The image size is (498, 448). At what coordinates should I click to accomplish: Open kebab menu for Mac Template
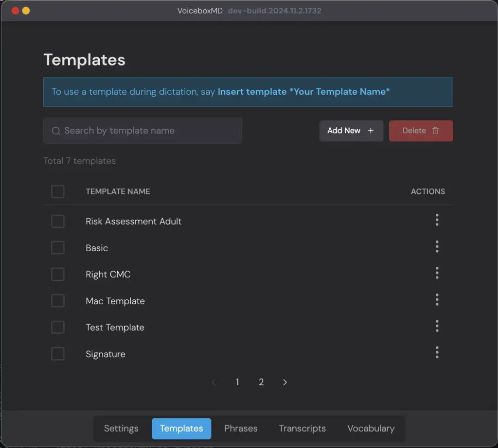point(437,300)
